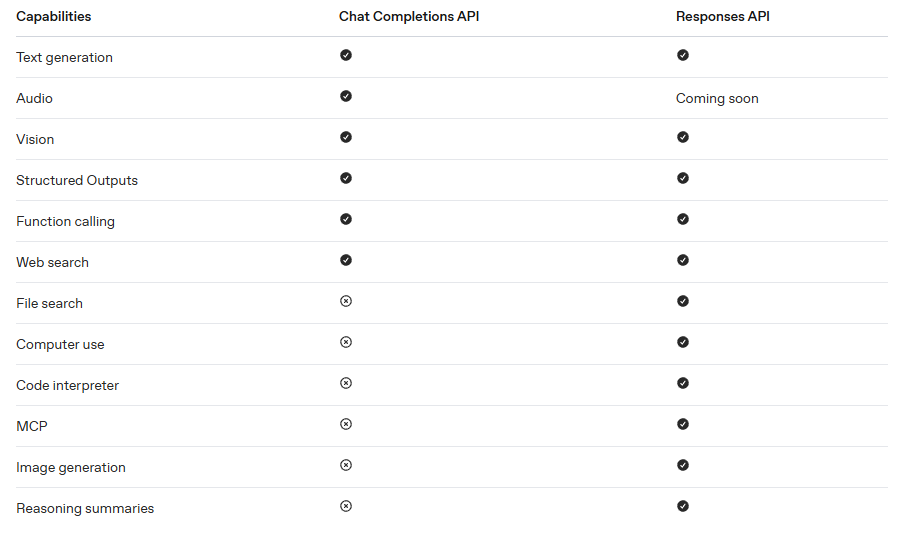Click the Audio checkmark under Chat Completions API
This screenshot has width=899, height=535.
(x=346, y=96)
